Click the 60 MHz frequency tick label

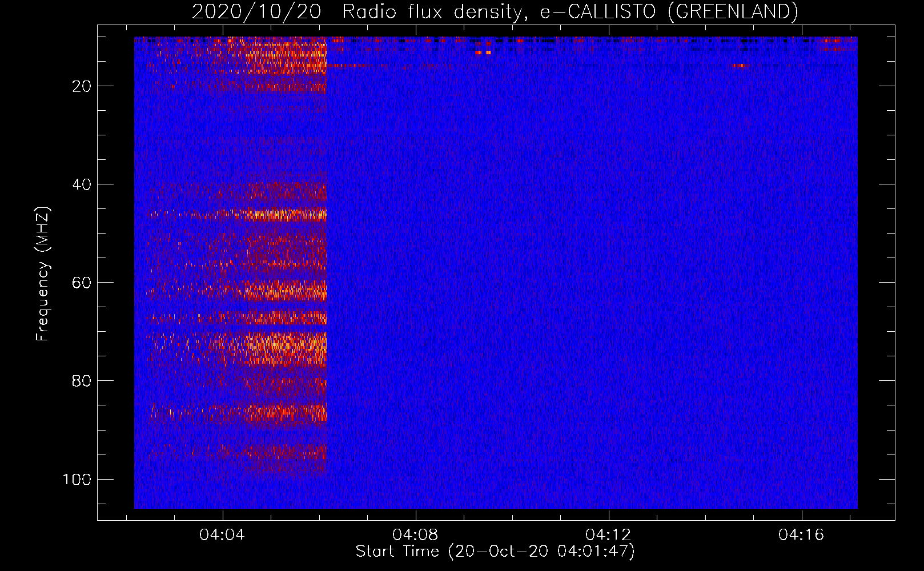[x=82, y=283]
